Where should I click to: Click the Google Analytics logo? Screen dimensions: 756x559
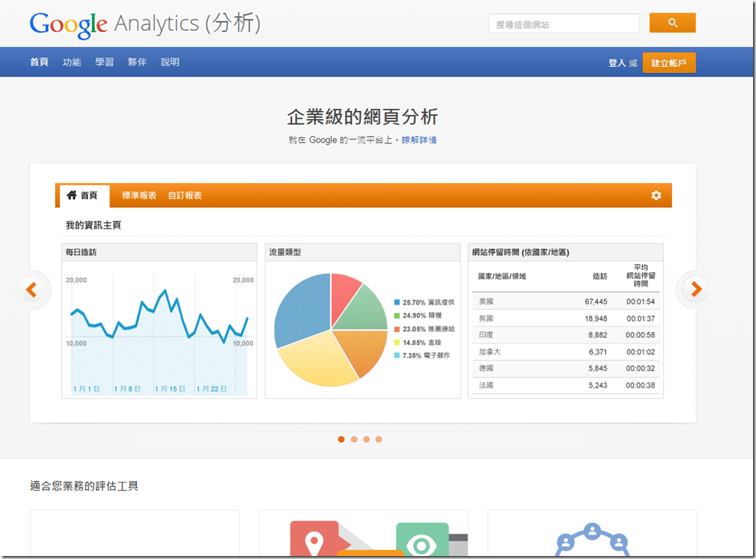coord(145,24)
